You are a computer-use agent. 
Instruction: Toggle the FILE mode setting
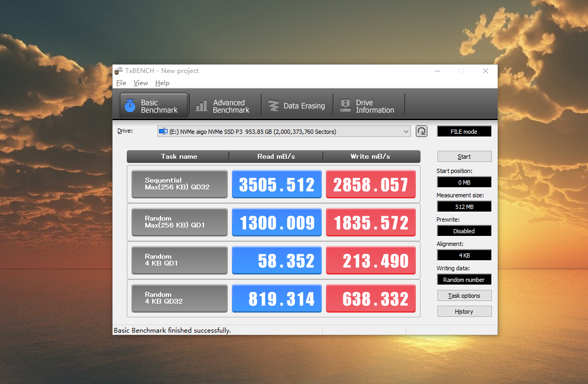click(464, 132)
